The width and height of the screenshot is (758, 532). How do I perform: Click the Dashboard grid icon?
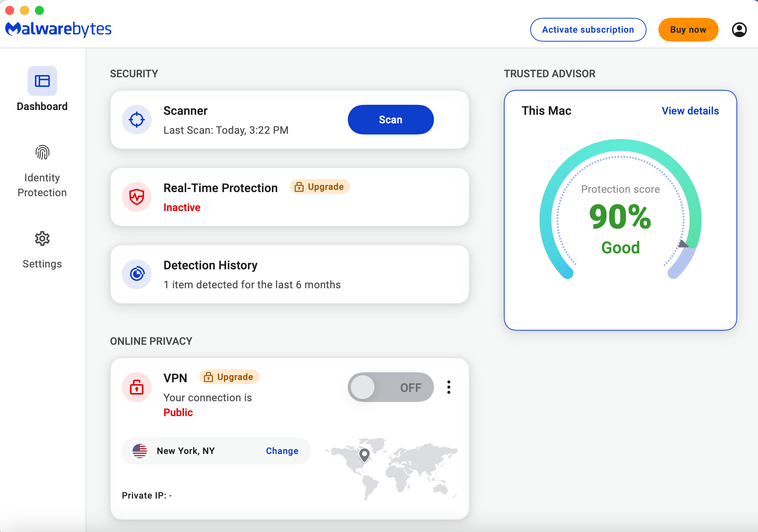click(x=42, y=81)
